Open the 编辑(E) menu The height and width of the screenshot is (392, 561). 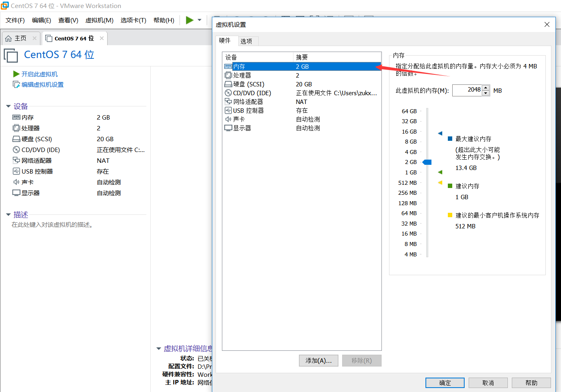[x=42, y=20]
